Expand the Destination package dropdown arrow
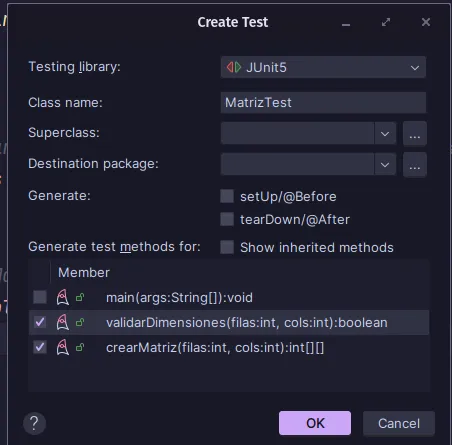Image resolution: width=452 pixels, height=445 pixels. [385, 164]
